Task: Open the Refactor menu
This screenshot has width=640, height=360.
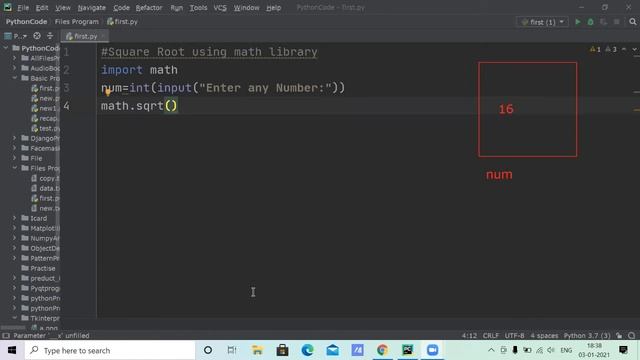Action: pos(149,8)
